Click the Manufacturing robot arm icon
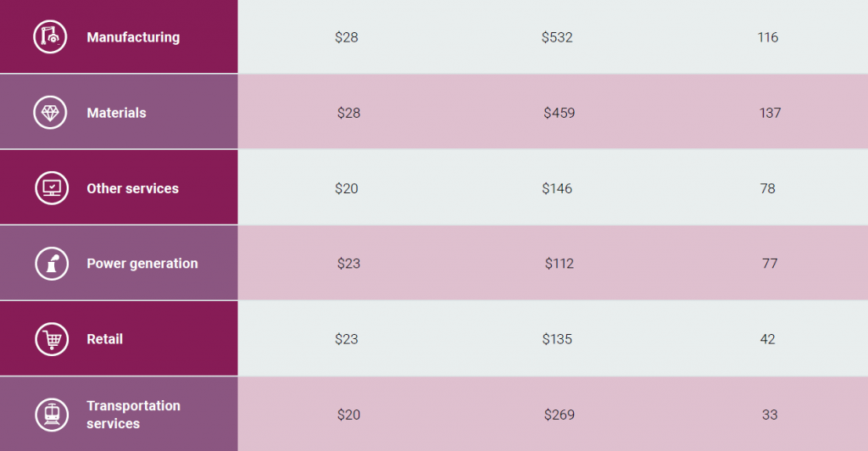The height and width of the screenshot is (451, 868). pos(50,37)
